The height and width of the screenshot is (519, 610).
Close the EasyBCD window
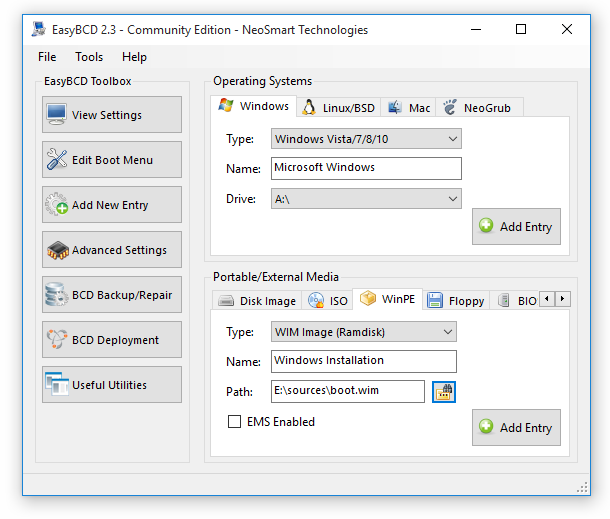point(567,30)
